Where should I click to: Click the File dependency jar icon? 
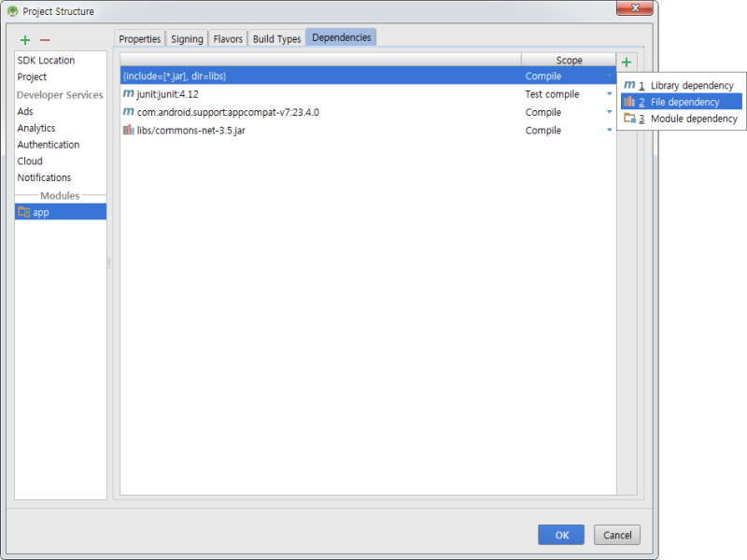(x=629, y=102)
